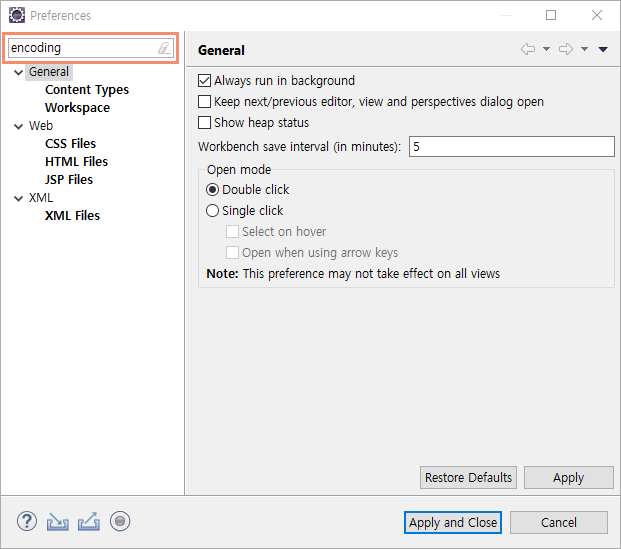Maximize the Preferences window
The width and height of the screenshot is (621, 549).
pos(551,15)
